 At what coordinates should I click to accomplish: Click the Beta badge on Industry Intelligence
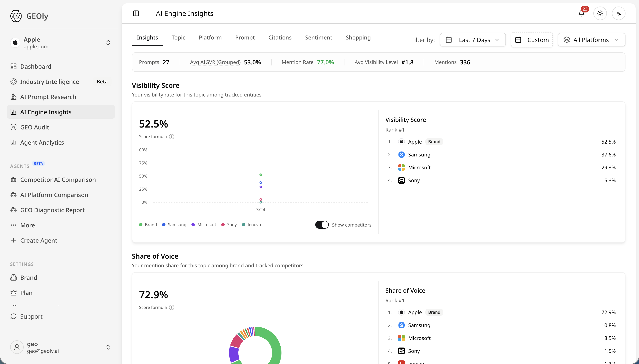102,81
